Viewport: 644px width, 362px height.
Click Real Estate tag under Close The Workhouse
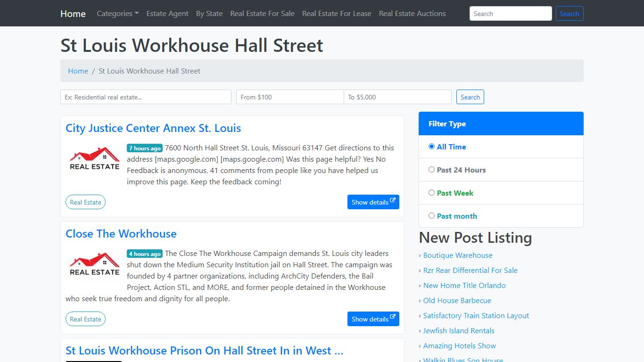pos(85,319)
